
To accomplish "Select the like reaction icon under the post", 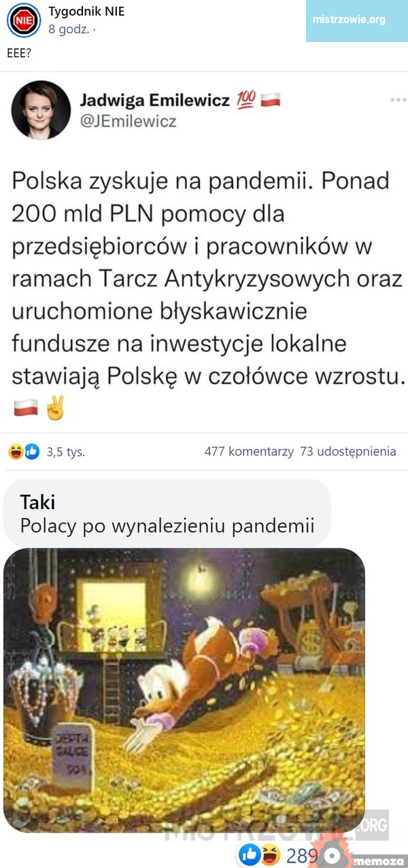I will 31,451.
